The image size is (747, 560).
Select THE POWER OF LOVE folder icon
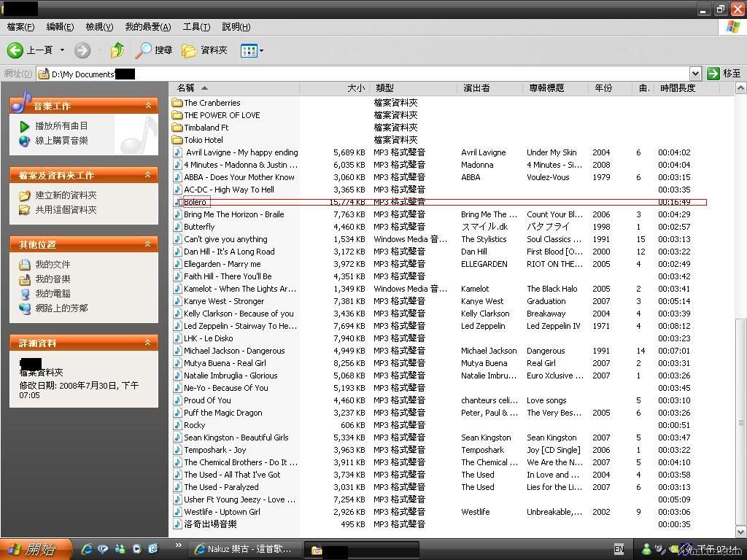point(177,115)
